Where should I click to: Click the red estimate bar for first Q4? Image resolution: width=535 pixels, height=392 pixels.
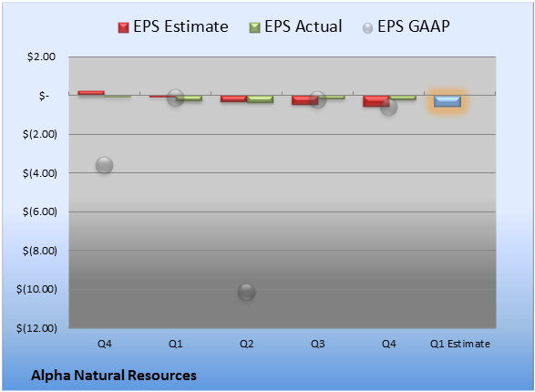pyautogui.click(x=91, y=92)
